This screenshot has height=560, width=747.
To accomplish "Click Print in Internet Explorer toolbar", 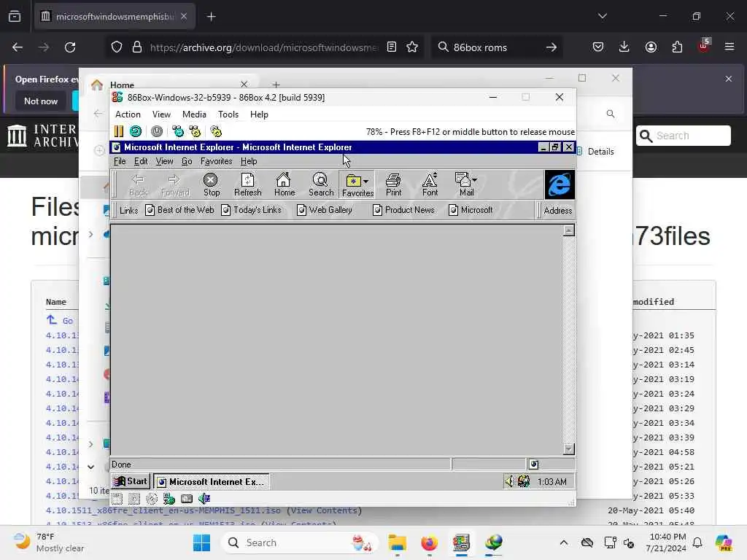I will click(x=393, y=184).
